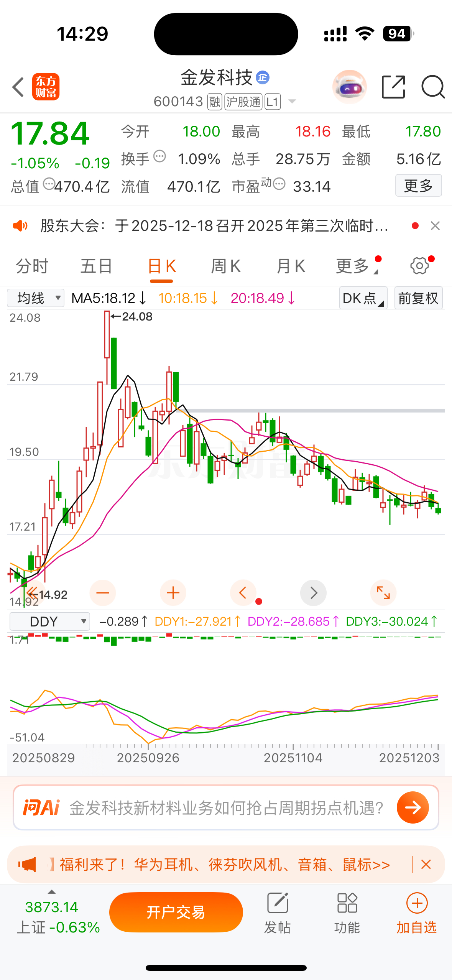
Task: Switch to 五日 tab
Action: pyautogui.click(x=97, y=266)
